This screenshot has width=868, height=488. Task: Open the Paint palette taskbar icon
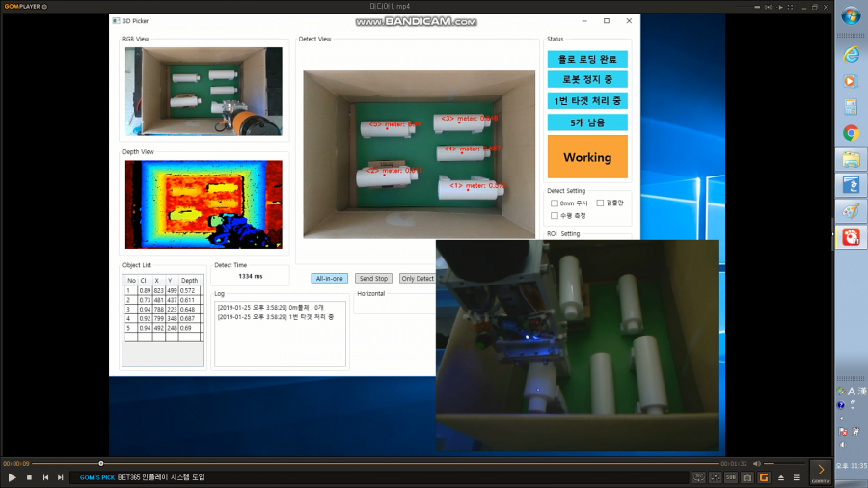pyautogui.click(x=851, y=211)
